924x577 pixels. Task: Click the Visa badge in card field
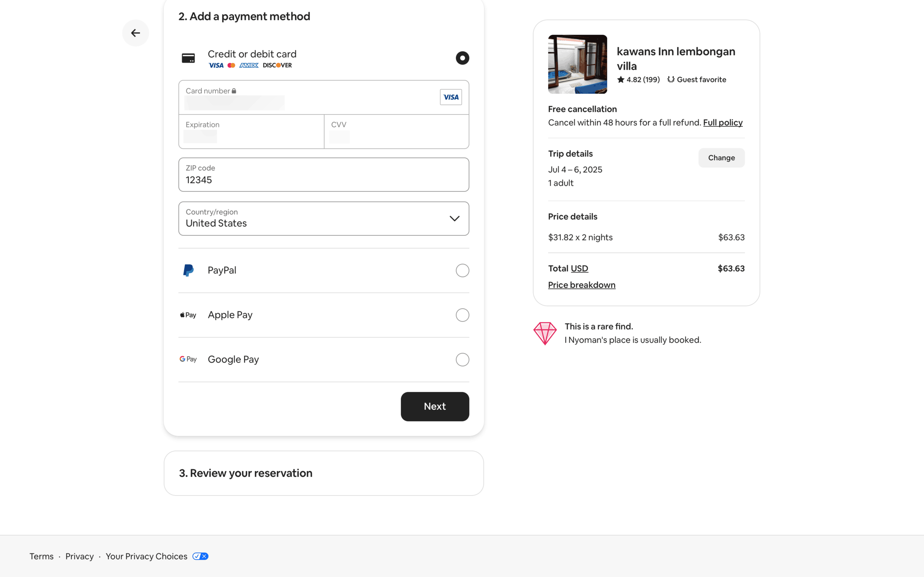click(451, 97)
